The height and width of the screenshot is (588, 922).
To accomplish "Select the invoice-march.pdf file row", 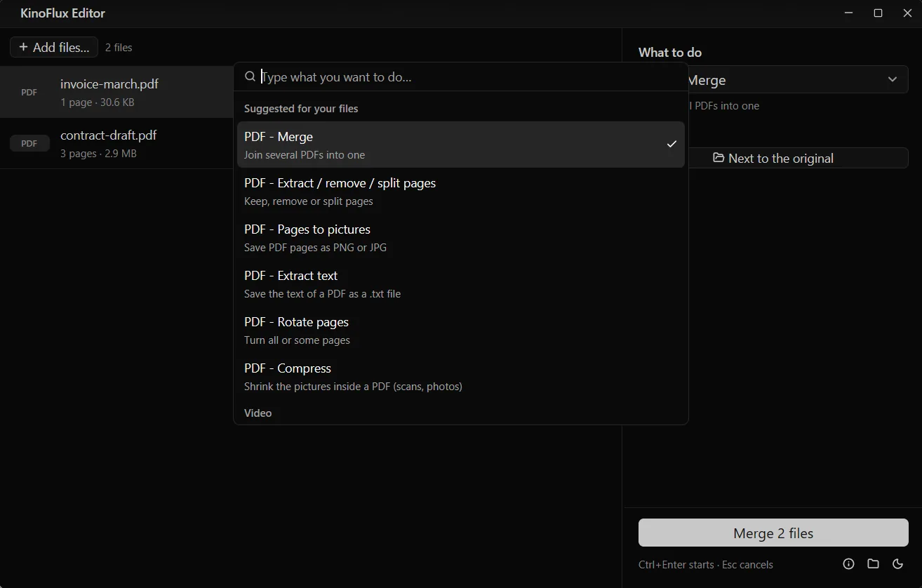I will coord(117,92).
